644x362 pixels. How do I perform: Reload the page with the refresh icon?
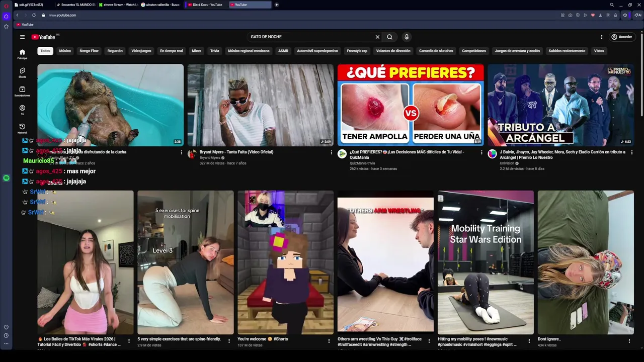coord(34,15)
